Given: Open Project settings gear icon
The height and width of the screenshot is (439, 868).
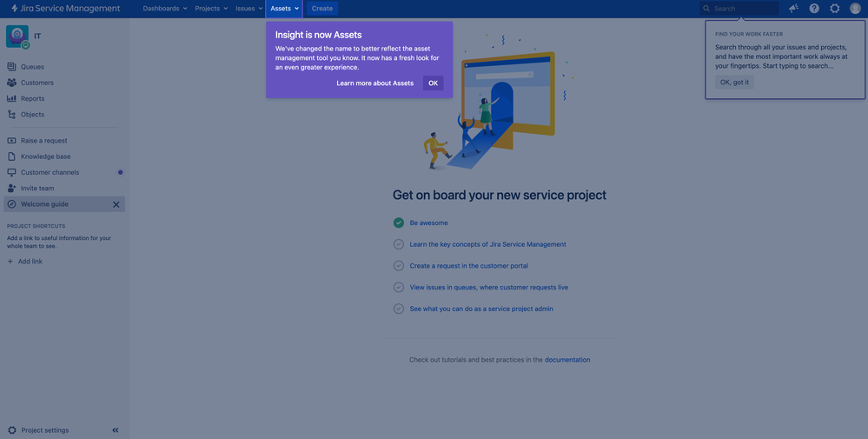Looking at the screenshot, I should pyautogui.click(x=12, y=430).
